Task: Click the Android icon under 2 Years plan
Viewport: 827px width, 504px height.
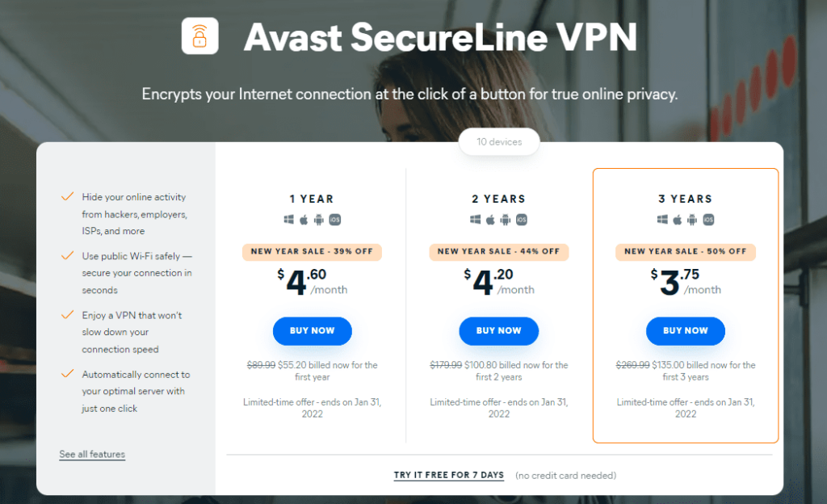Action: click(506, 220)
